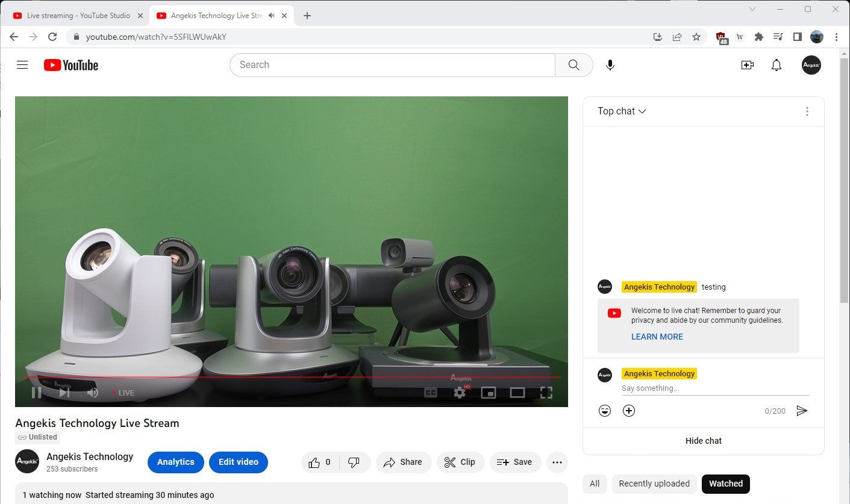
Task: Select the Watched filter chip
Action: tap(725, 484)
